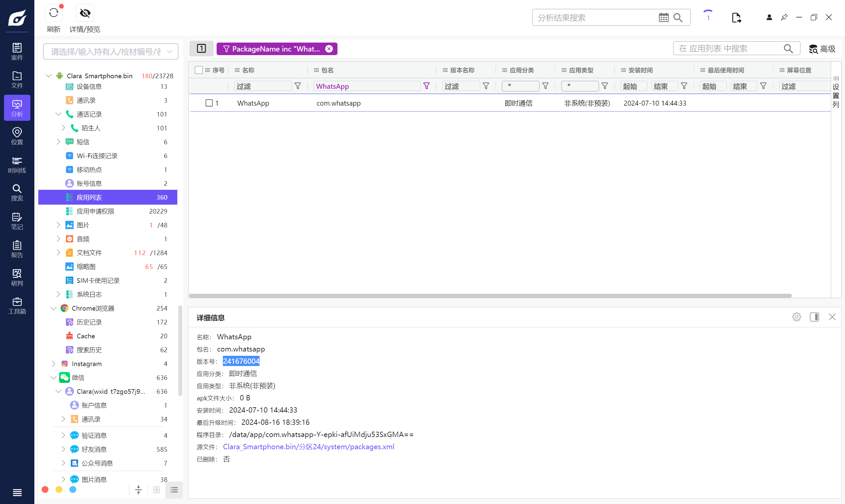845x504 pixels.
Task: Remove the PackageName filter chip
Action: click(329, 49)
